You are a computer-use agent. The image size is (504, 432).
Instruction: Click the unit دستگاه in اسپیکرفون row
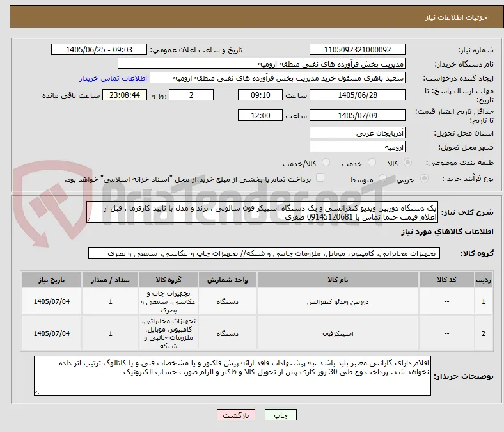(x=228, y=333)
